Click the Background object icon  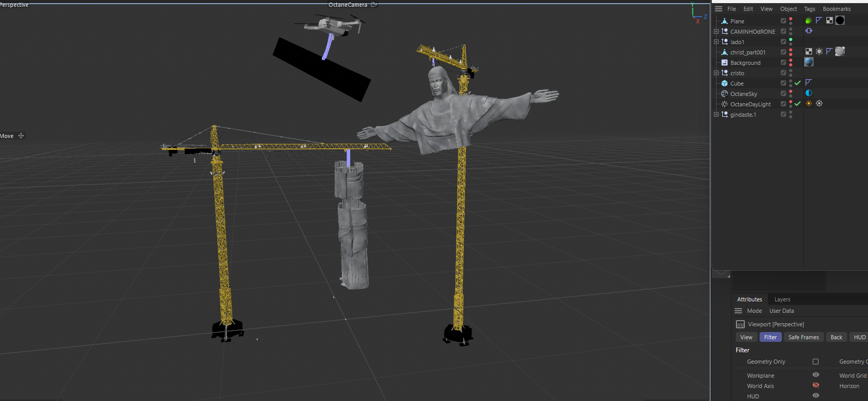click(724, 63)
